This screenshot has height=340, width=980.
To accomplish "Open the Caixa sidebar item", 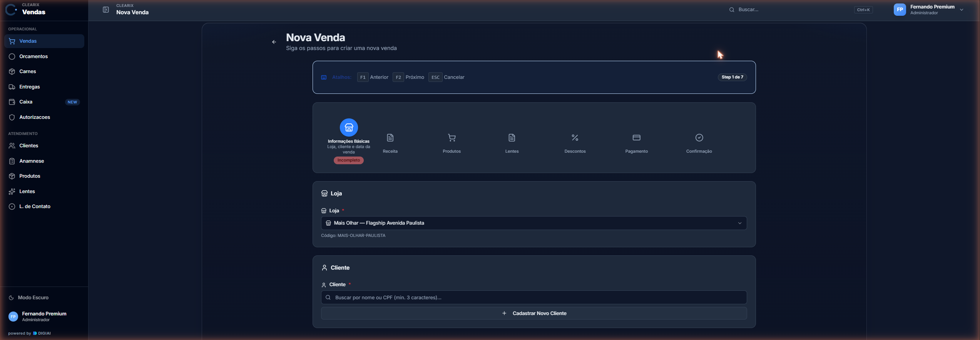I will pos(44,102).
